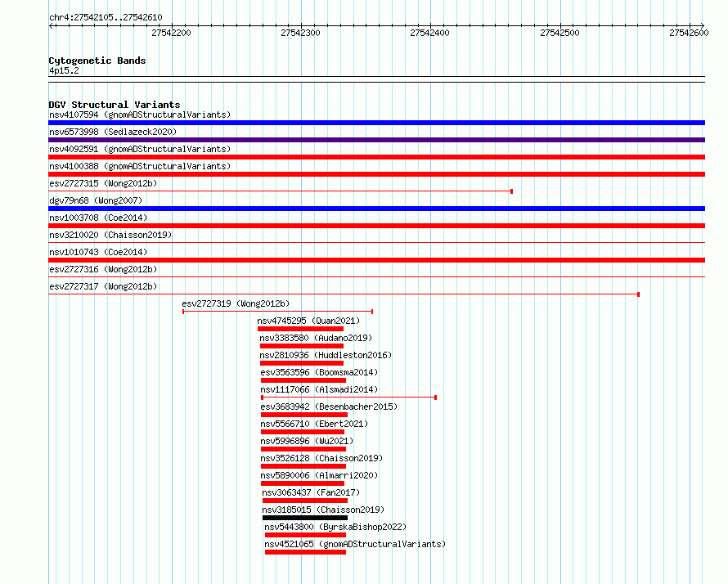The height and width of the screenshot is (584, 728).
Task: Click the red end marker of esv2727315
Action: click(x=511, y=191)
